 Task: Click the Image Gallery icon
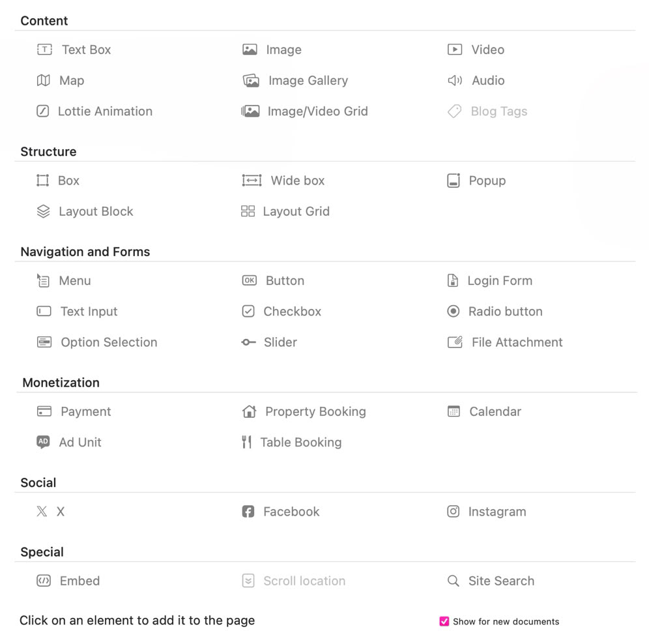(x=251, y=81)
